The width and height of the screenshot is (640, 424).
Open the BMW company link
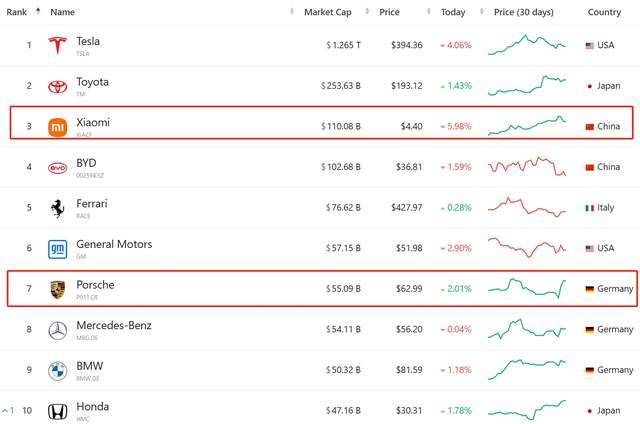pyautogui.click(x=89, y=366)
